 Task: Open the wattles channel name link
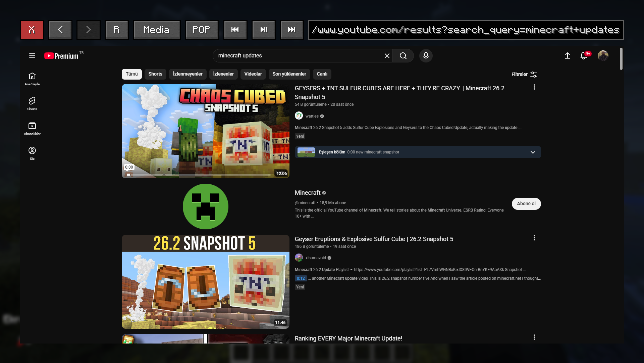[312, 116]
